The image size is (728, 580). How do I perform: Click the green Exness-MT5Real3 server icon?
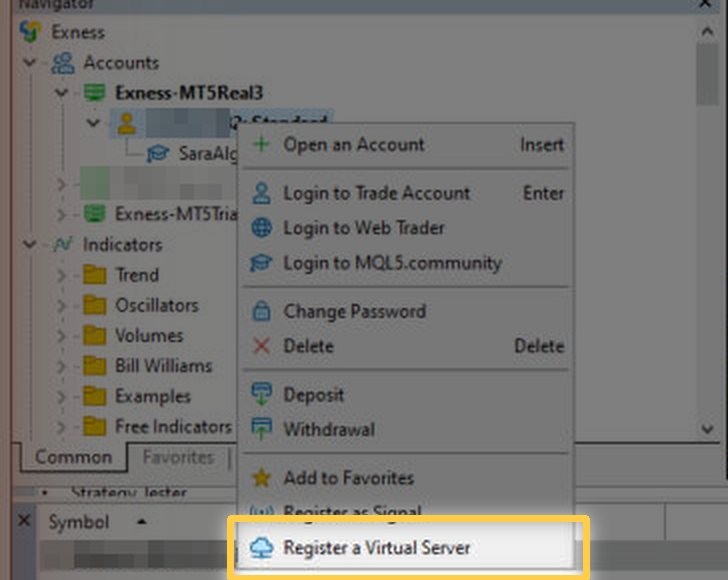coord(95,92)
